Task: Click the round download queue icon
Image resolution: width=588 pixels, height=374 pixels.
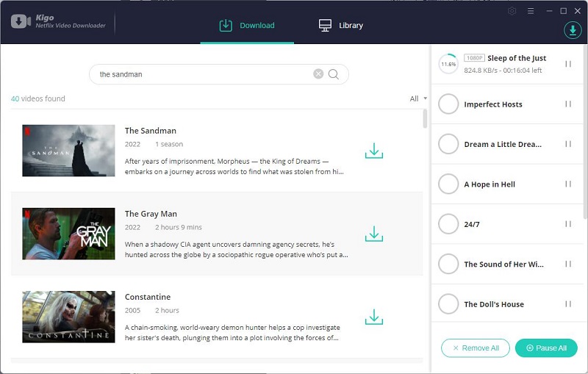Action: point(573,30)
